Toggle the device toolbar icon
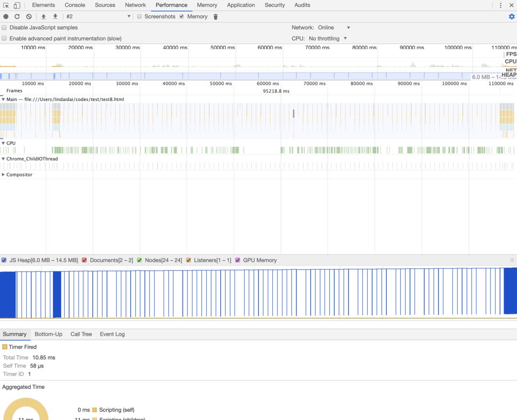517x420 pixels. (17, 5)
